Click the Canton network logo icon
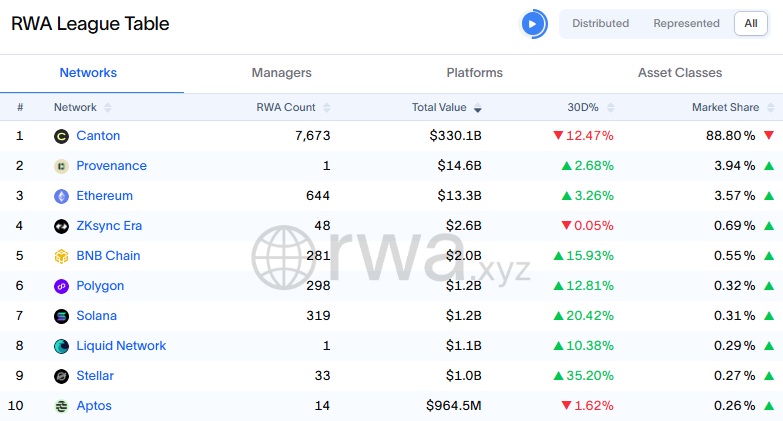 (x=61, y=136)
